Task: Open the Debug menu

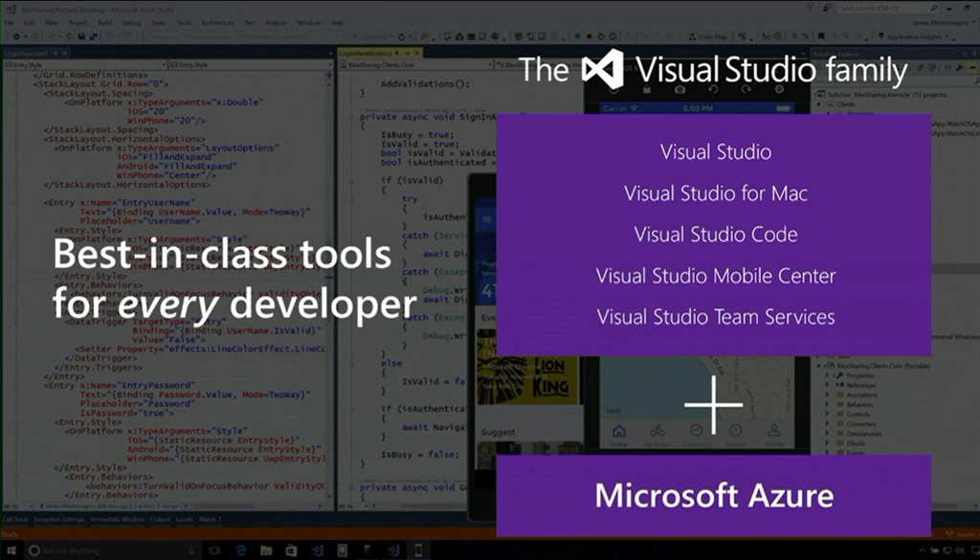Action: click(x=131, y=23)
